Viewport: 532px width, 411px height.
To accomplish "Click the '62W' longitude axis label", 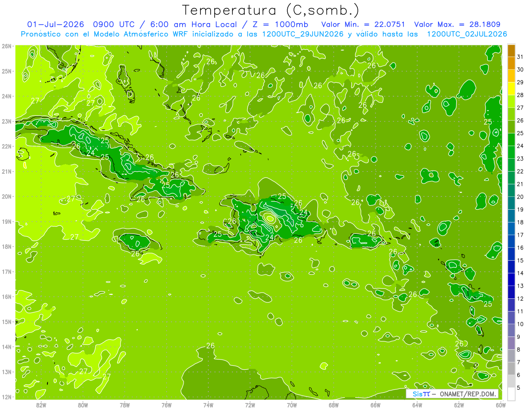I will [459, 405].
